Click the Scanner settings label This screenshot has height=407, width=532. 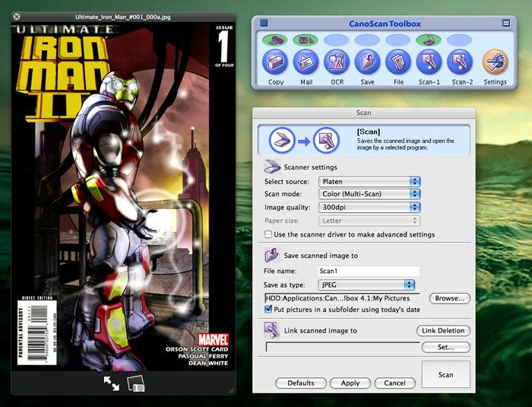[x=310, y=167]
